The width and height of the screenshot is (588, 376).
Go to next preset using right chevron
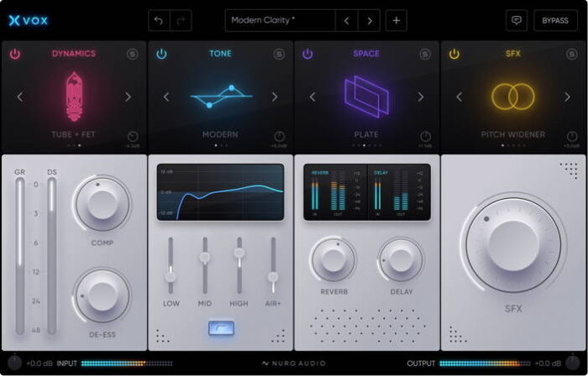click(369, 20)
